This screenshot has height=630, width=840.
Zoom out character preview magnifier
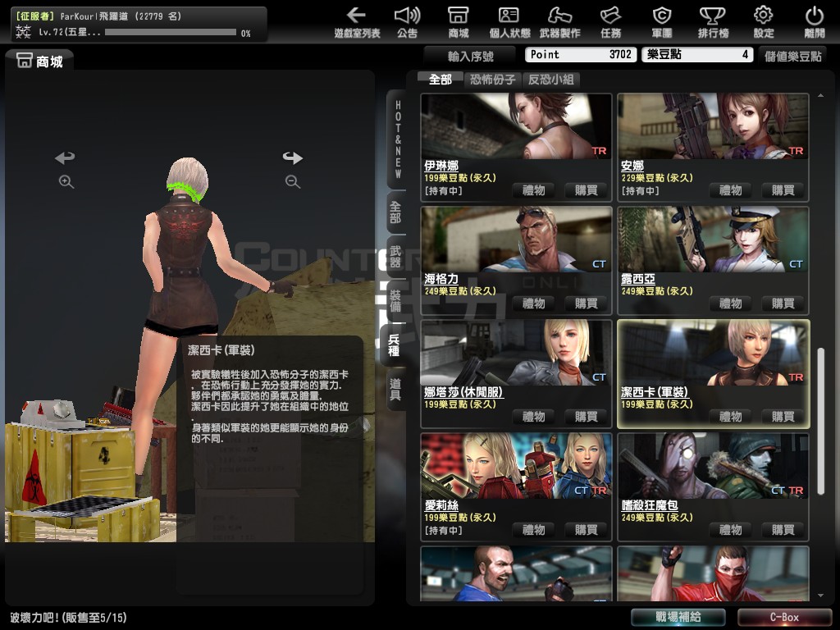(292, 182)
